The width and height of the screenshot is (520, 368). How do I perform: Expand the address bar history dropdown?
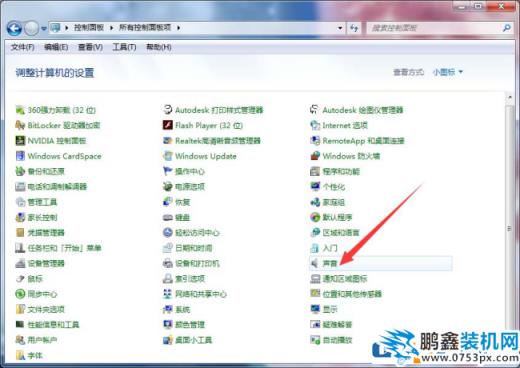340,28
